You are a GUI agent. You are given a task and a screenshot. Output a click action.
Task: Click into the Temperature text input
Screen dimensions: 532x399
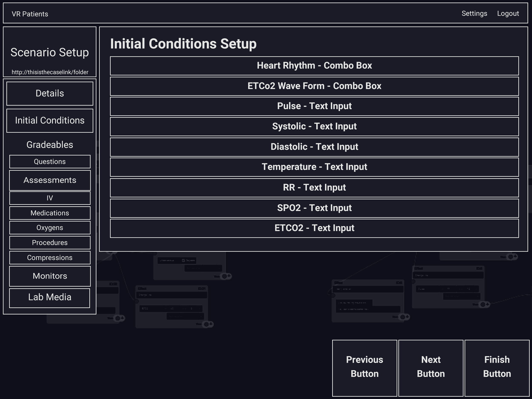pos(314,167)
